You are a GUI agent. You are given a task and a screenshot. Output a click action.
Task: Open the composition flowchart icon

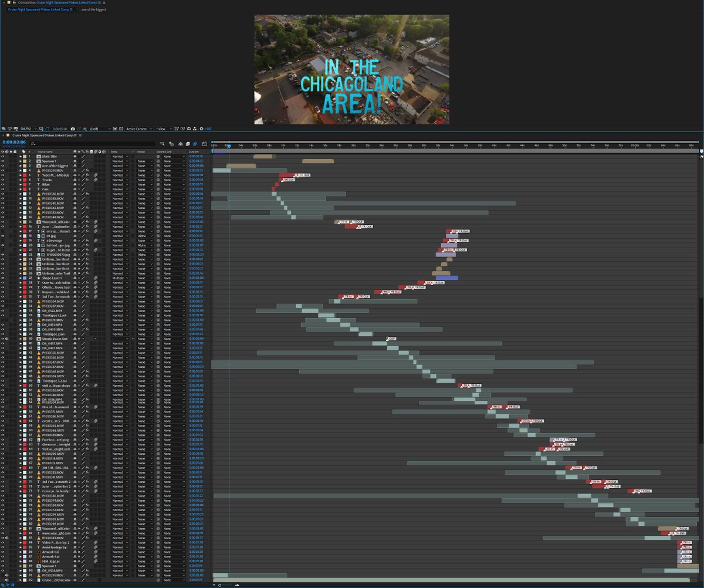(x=194, y=129)
